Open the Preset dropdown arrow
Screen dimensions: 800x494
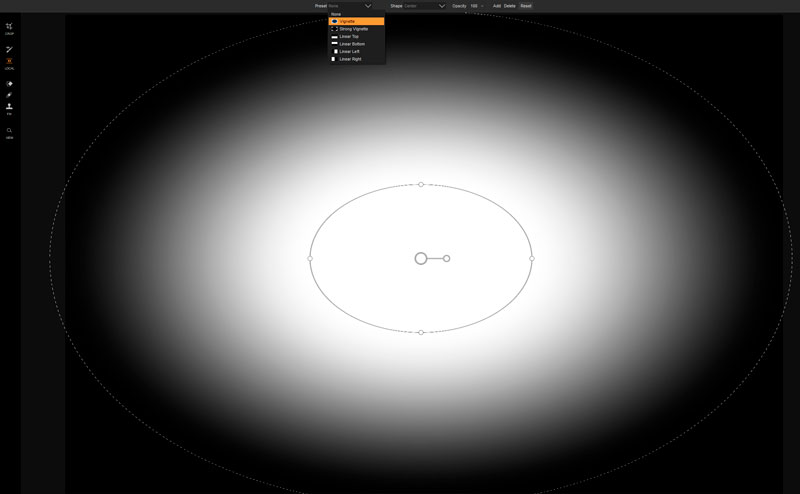click(x=367, y=6)
